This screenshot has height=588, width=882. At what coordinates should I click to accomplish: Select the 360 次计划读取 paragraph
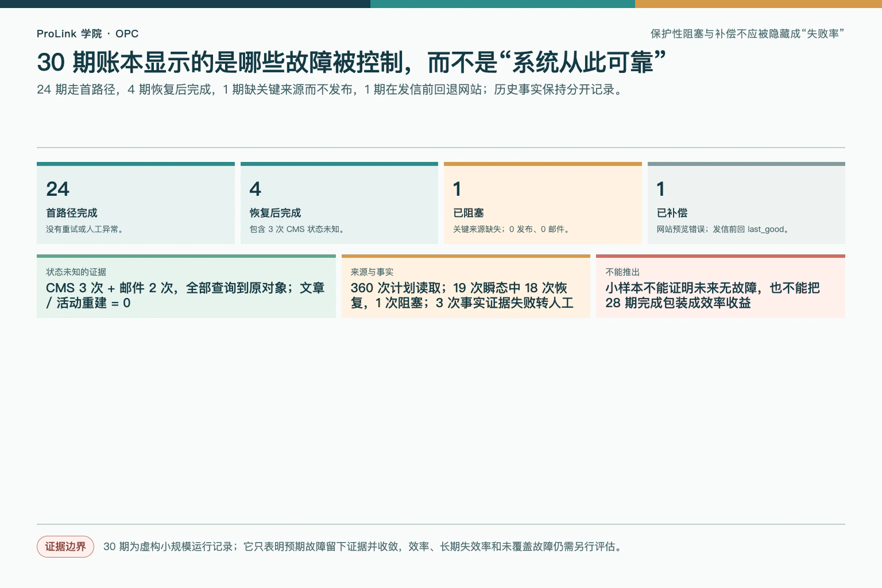click(x=462, y=295)
